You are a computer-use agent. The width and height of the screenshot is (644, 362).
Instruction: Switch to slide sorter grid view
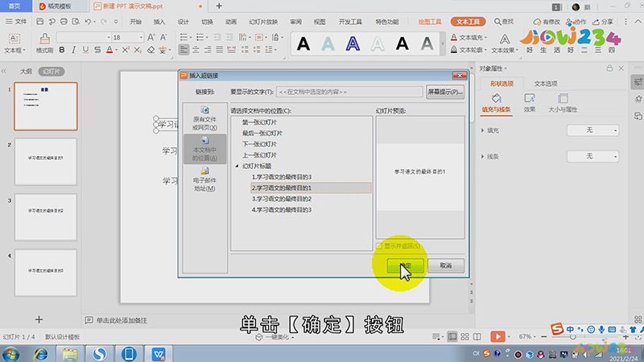coord(464,336)
